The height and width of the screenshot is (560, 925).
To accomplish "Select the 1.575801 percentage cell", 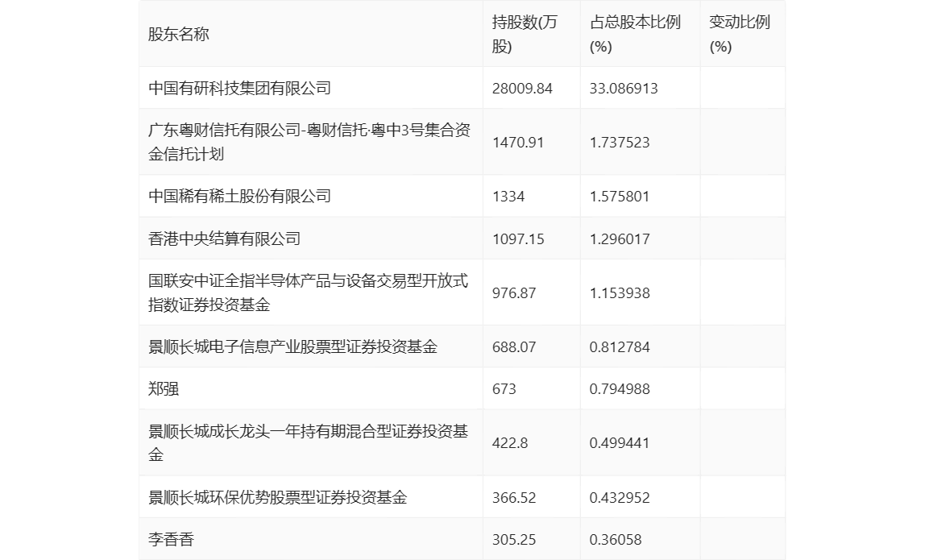I will [x=620, y=197].
